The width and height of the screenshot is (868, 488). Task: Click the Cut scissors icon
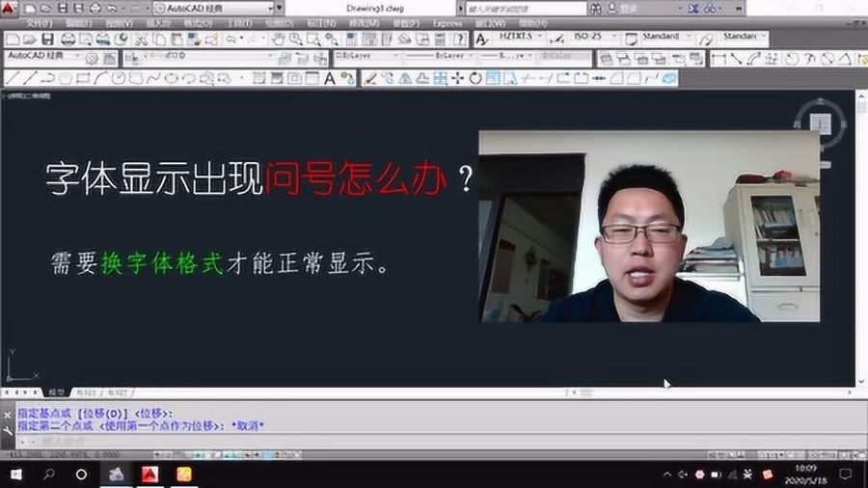click(141, 40)
